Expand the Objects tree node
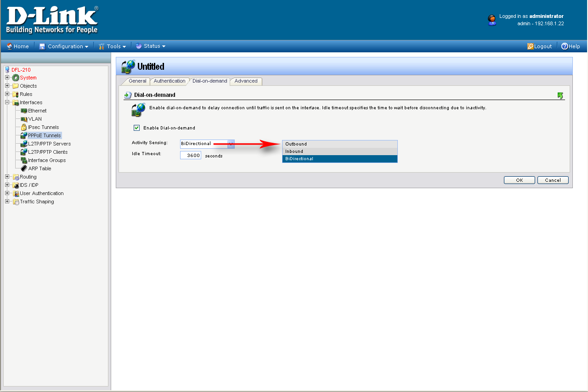The image size is (588, 392). tap(7, 86)
